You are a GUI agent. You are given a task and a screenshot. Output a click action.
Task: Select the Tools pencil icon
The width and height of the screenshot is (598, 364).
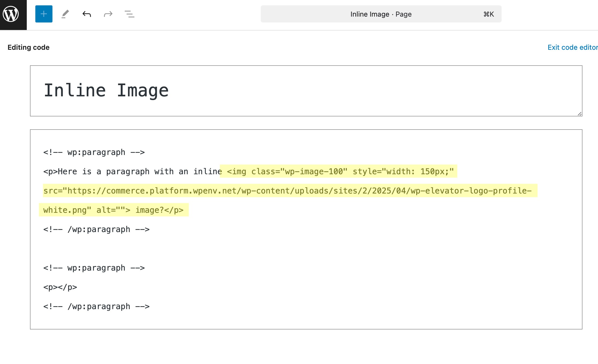(x=65, y=14)
